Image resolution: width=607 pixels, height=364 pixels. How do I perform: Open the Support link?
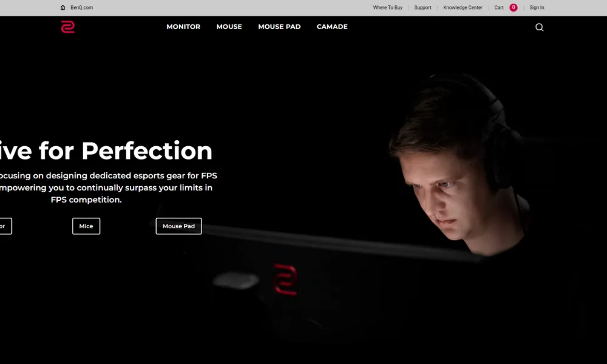tap(422, 7)
